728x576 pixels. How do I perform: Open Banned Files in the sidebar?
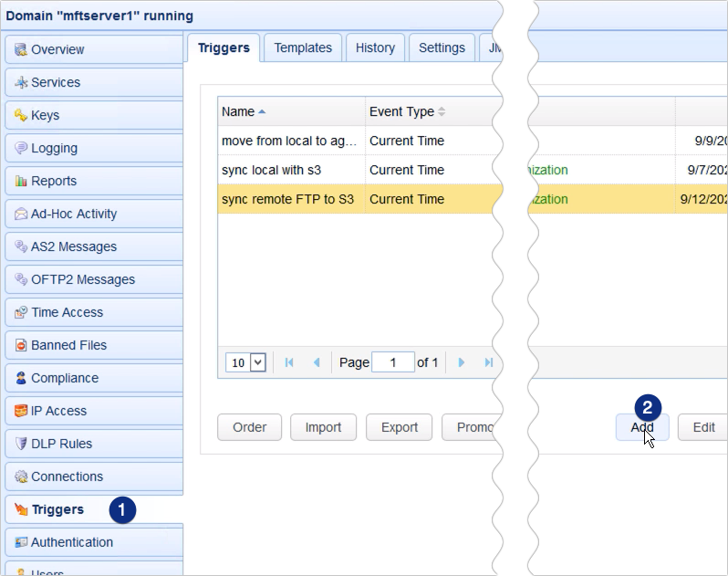[94, 345]
